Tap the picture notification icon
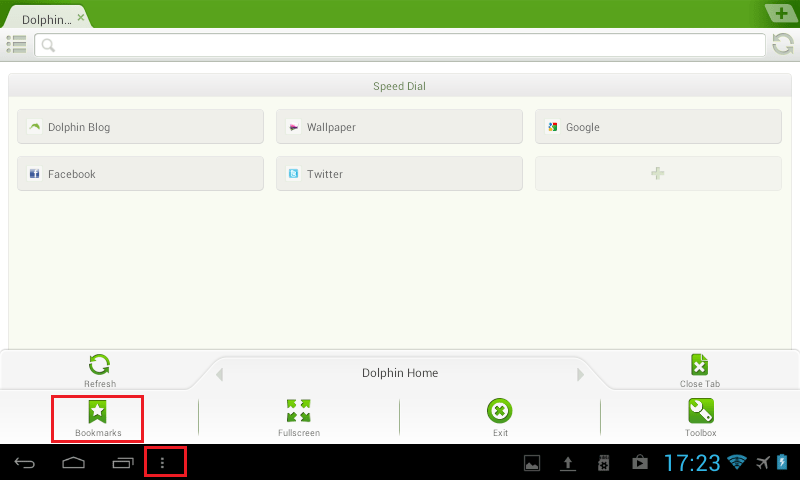The width and height of the screenshot is (800, 480). (532, 463)
